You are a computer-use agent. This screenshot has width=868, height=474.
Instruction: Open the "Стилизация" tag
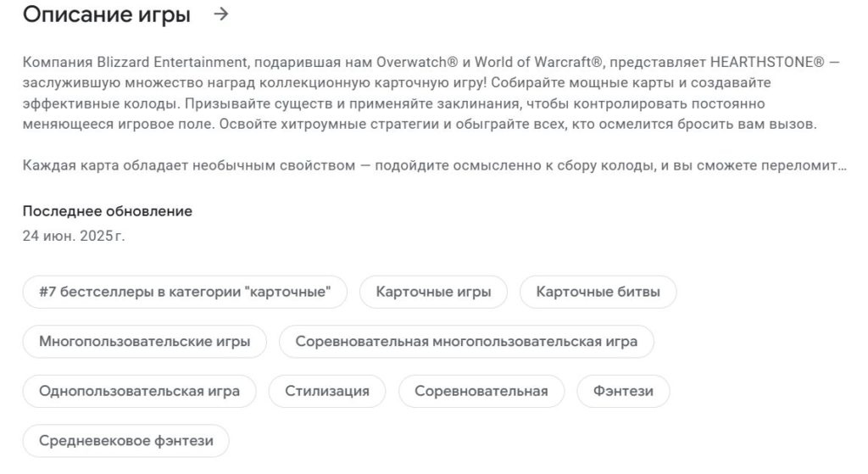pyautogui.click(x=327, y=392)
